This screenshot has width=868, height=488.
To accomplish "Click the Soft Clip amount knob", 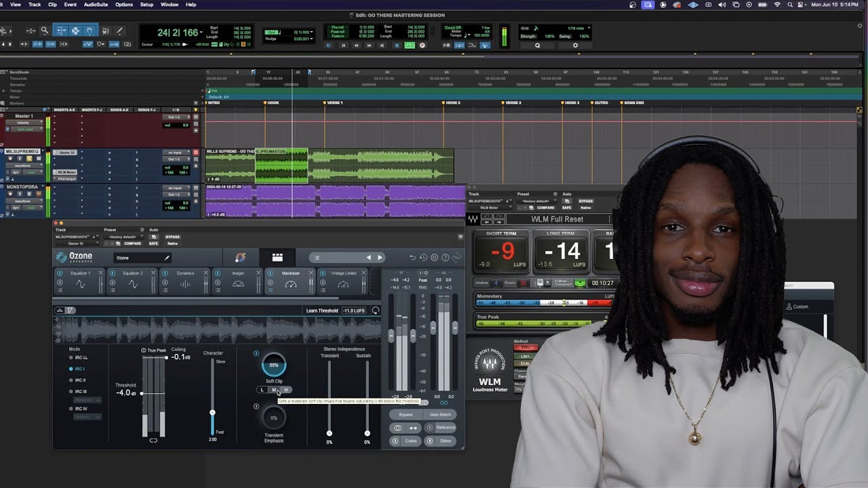I will coord(274,365).
